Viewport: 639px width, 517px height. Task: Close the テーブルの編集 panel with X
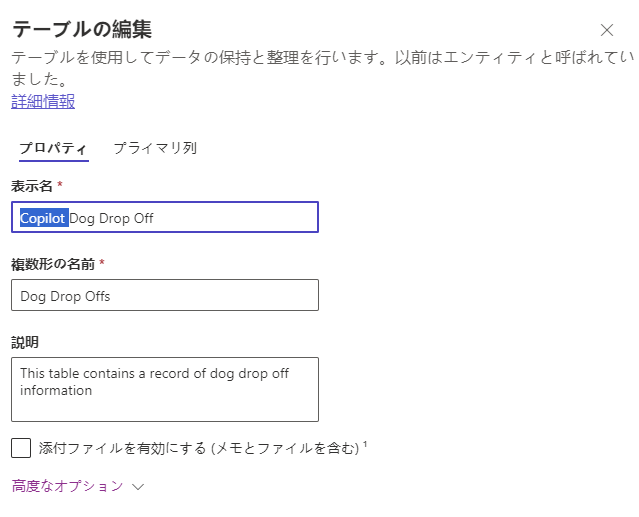[x=607, y=30]
